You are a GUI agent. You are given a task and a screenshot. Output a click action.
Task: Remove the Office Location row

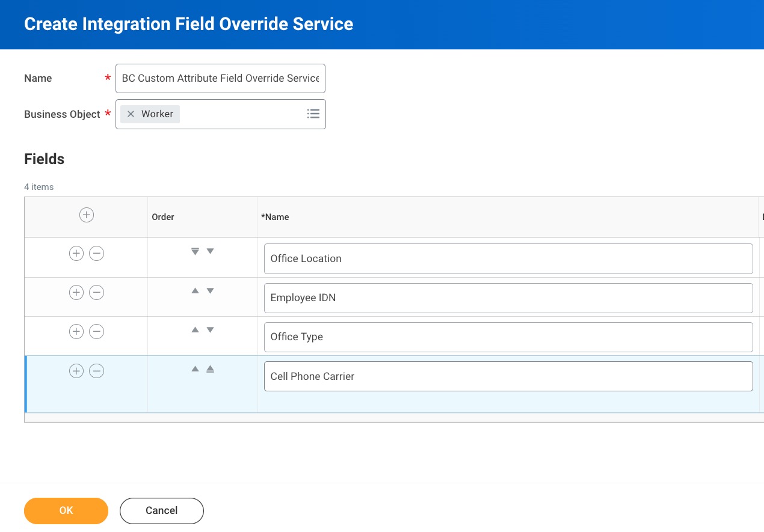point(96,254)
